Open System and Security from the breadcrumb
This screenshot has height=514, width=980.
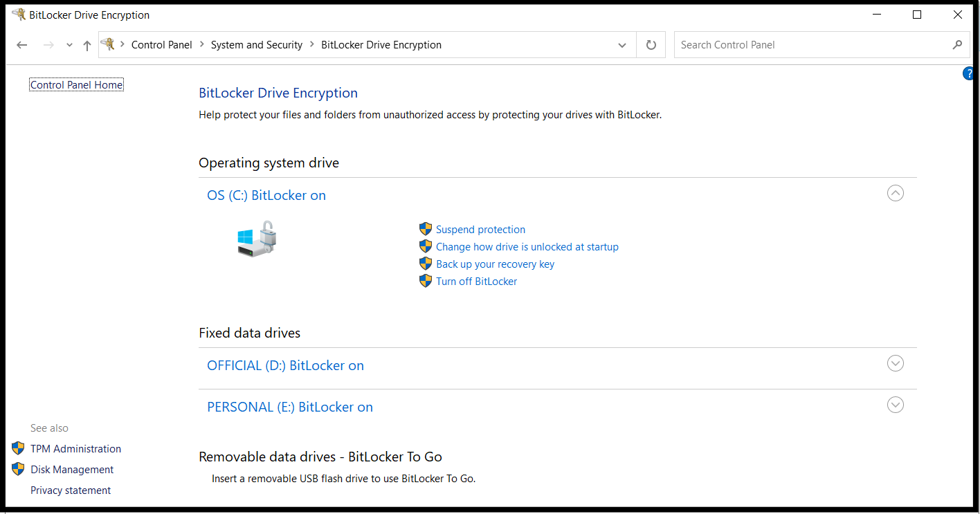click(x=257, y=44)
